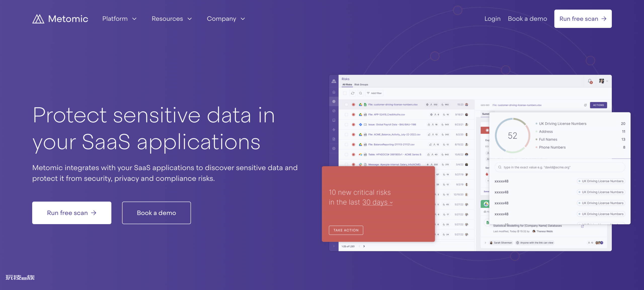Click the Sarah Silverman owner chip
Image resolution: width=644 pixels, height=290 pixels.
click(x=500, y=243)
